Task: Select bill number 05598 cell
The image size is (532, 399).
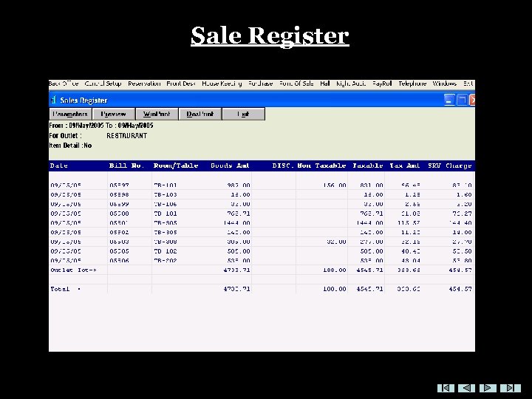Action: point(119,195)
